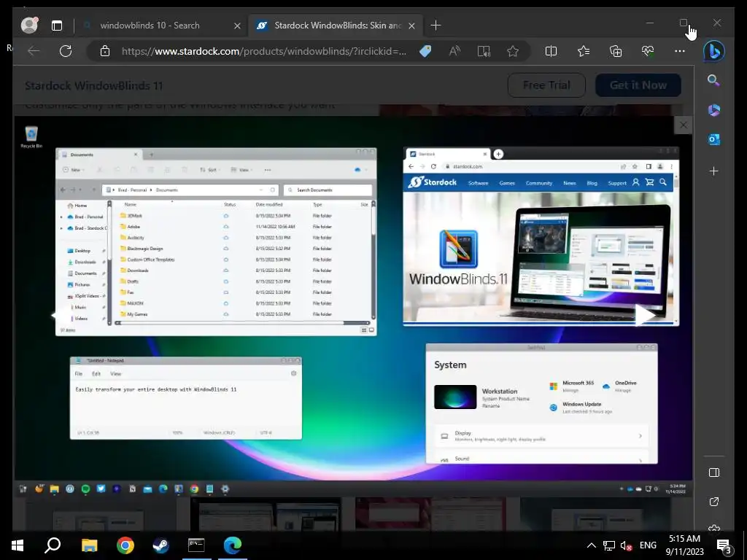Show the next screenshot with right arrow
The width and height of the screenshot is (747, 560).
click(x=645, y=315)
